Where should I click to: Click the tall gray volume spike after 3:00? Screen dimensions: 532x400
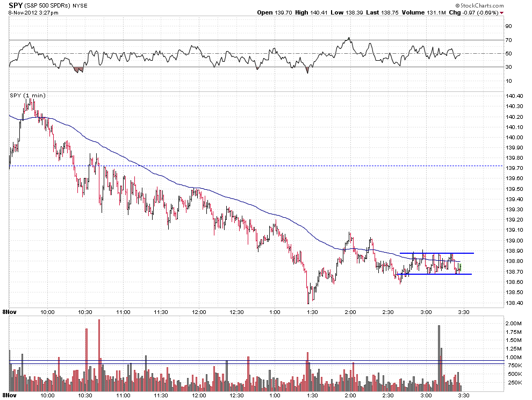(x=439, y=358)
